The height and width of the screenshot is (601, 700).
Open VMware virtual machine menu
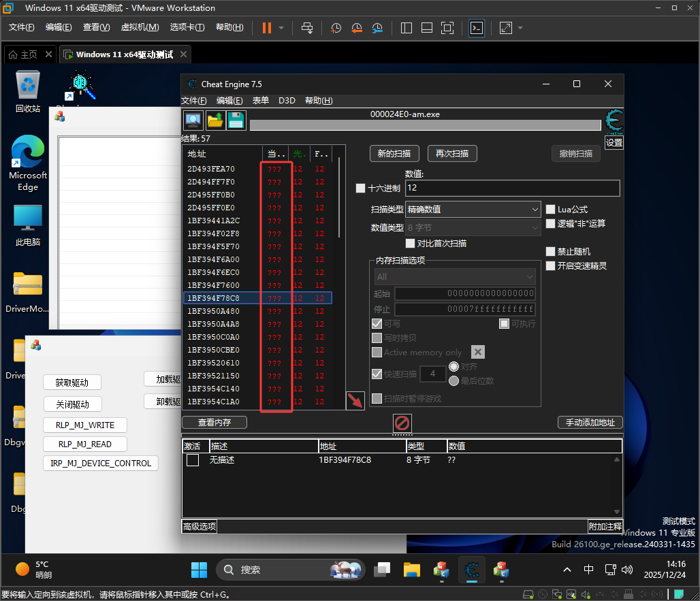tap(140, 27)
